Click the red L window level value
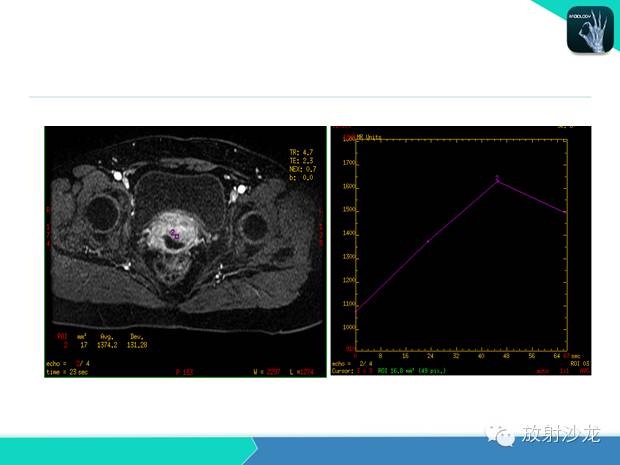This screenshot has height=465, width=620. [x=305, y=372]
